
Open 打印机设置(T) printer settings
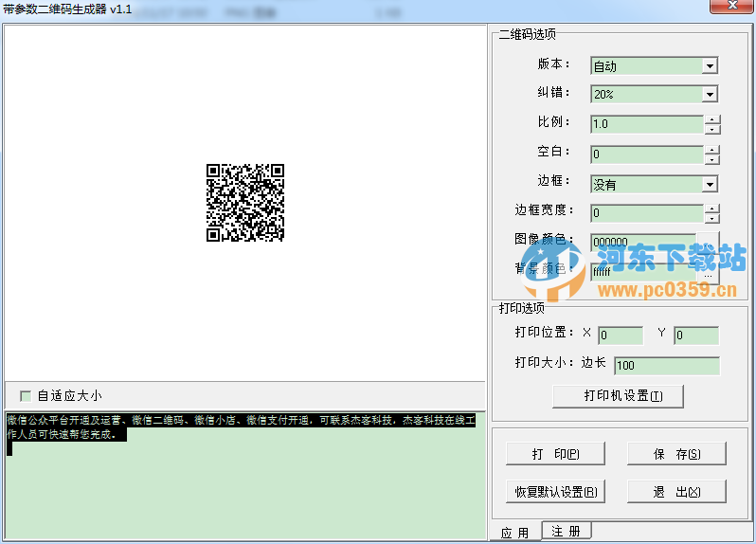[x=618, y=396]
